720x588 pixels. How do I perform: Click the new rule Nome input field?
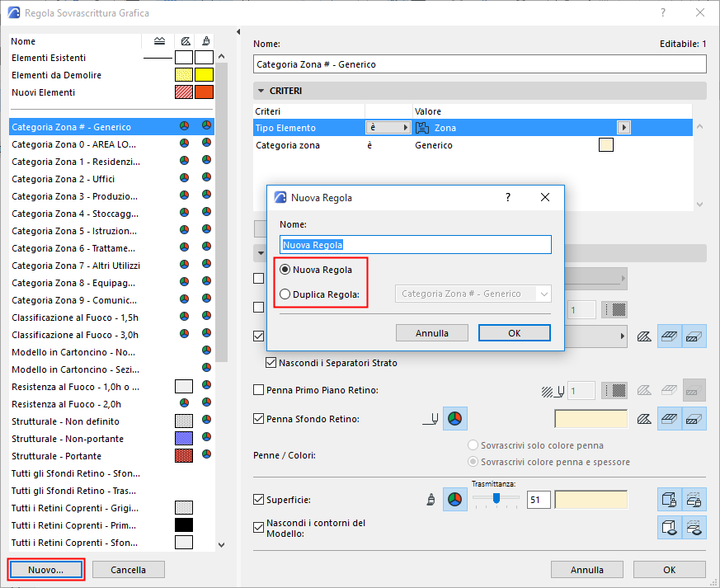pyautogui.click(x=416, y=245)
